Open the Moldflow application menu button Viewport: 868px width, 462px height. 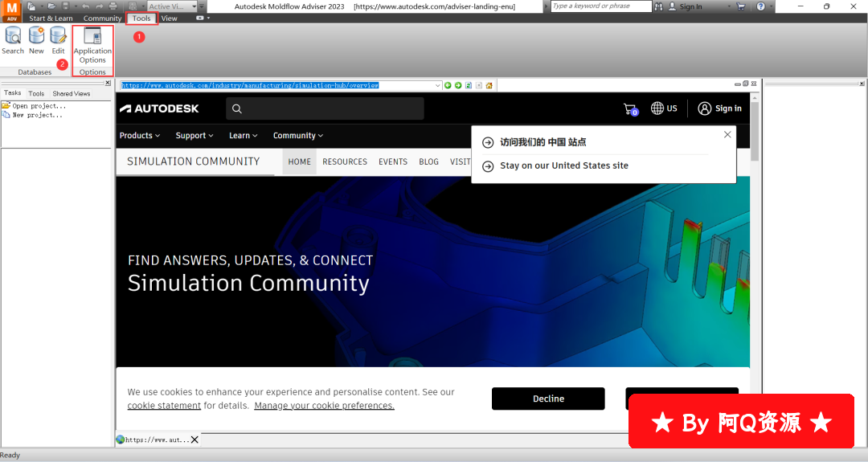(x=11, y=10)
